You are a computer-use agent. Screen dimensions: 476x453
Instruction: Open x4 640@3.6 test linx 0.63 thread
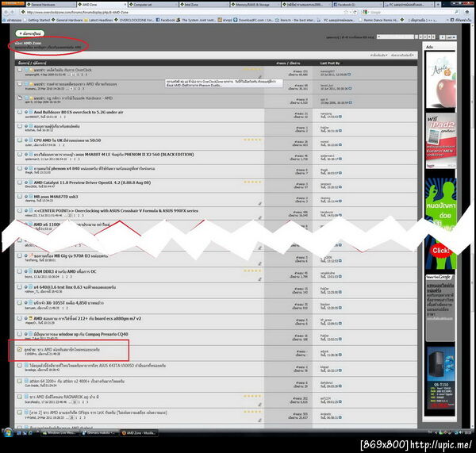[x=75, y=287]
